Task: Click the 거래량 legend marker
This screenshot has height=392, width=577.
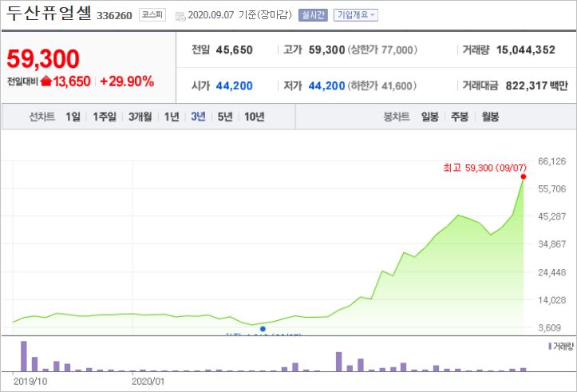Action: coord(550,346)
